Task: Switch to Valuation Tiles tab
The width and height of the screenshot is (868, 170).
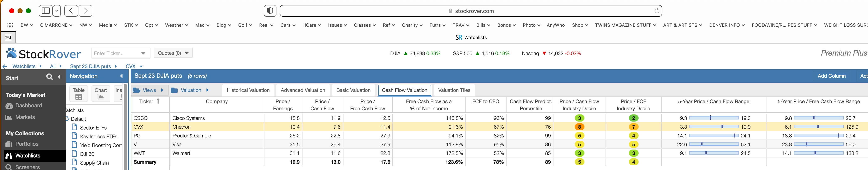Action: (454, 90)
